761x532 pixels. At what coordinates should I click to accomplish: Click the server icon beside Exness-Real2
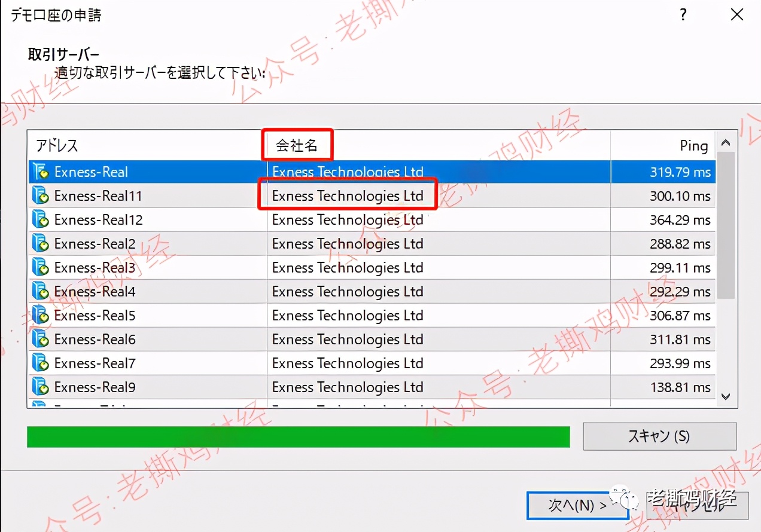(x=41, y=244)
